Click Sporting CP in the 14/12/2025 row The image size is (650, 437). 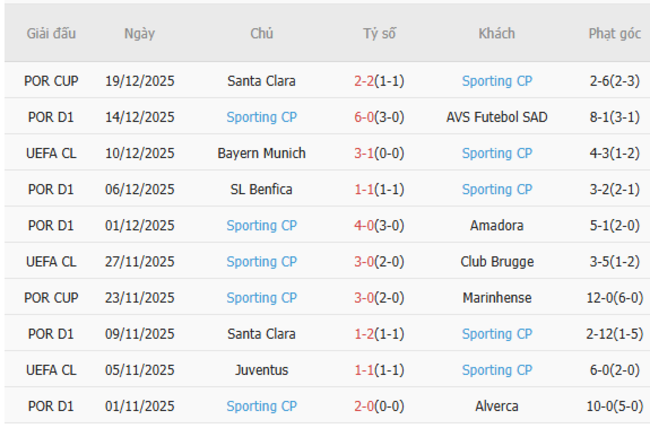tap(261, 117)
